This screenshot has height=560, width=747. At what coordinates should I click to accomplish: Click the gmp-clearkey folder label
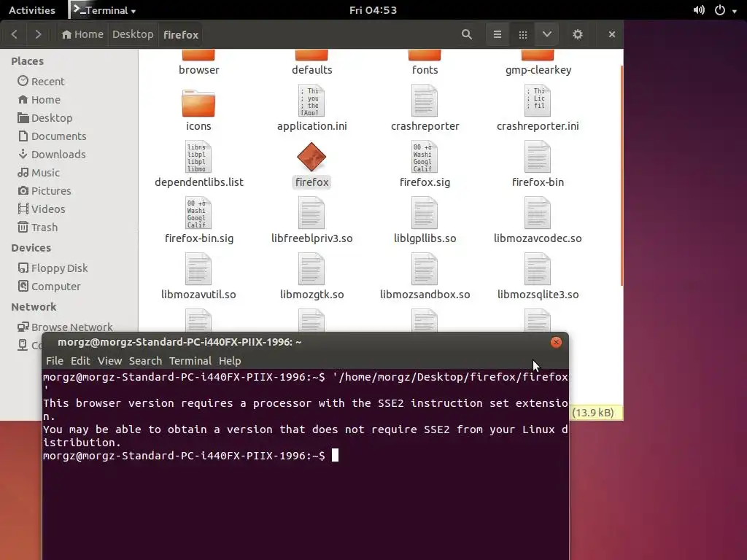[538, 70]
